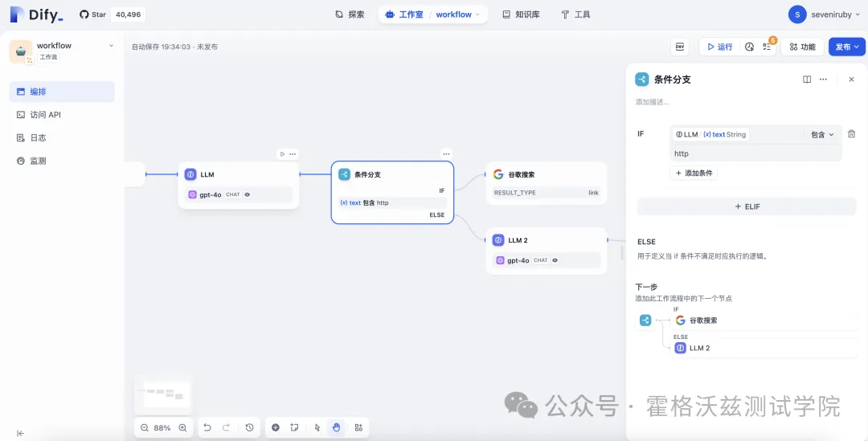Run the LLM node play icon
Image resolution: width=868 pixels, height=441 pixels.
[282, 153]
